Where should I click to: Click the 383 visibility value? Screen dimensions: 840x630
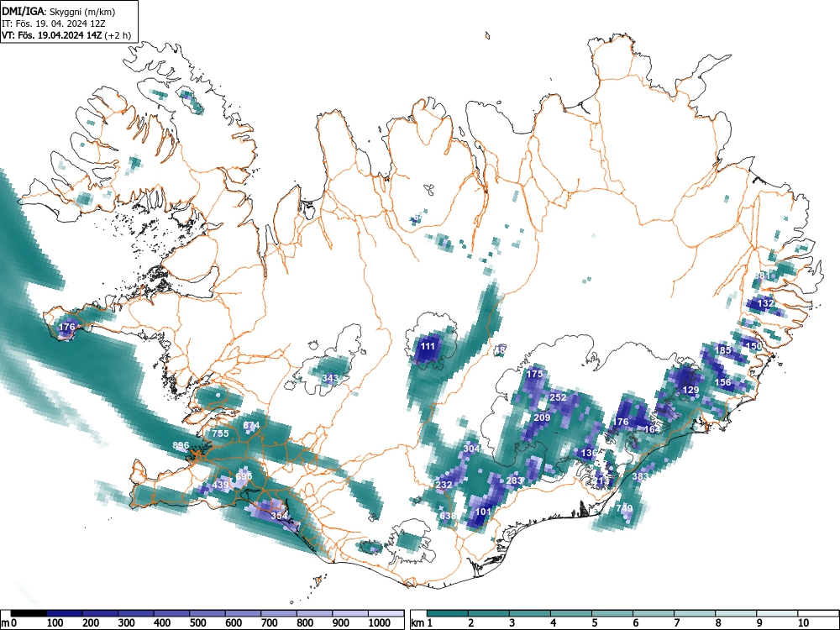(x=640, y=476)
